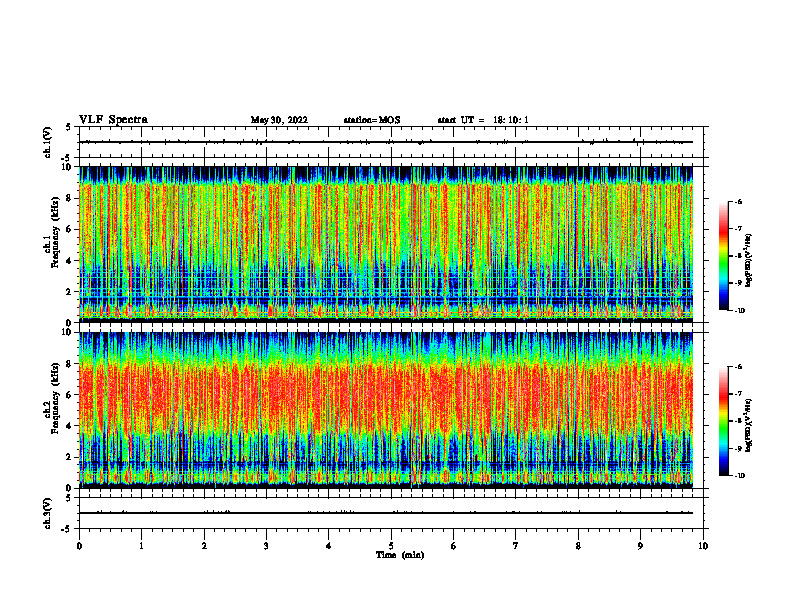Select the "start UT = 18:10:1" header text
Screen dimensions: 792x612
coord(483,120)
